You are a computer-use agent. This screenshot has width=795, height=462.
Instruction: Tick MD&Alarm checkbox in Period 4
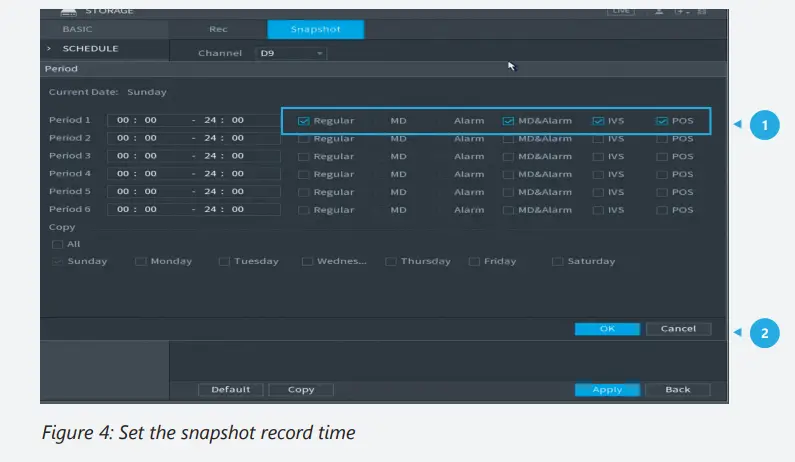[508, 174]
